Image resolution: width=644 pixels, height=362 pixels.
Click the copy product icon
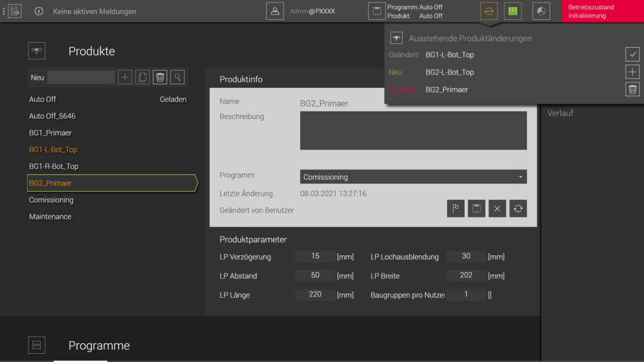point(143,77)
